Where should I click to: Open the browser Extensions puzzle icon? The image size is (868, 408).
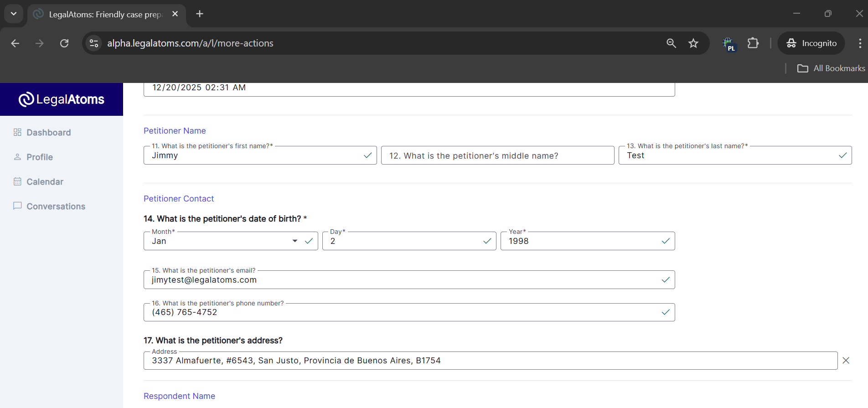(753, 43)
